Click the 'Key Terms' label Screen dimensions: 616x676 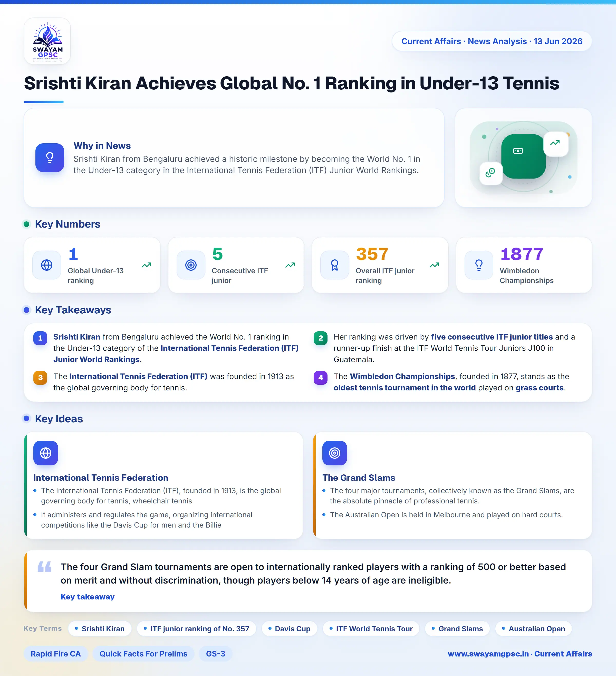pos(43,629)
